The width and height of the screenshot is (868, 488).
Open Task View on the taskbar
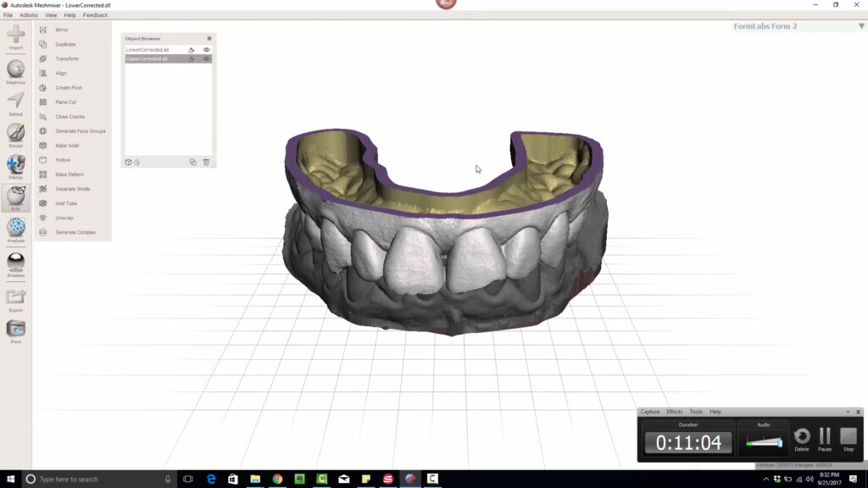click(188, 480)
